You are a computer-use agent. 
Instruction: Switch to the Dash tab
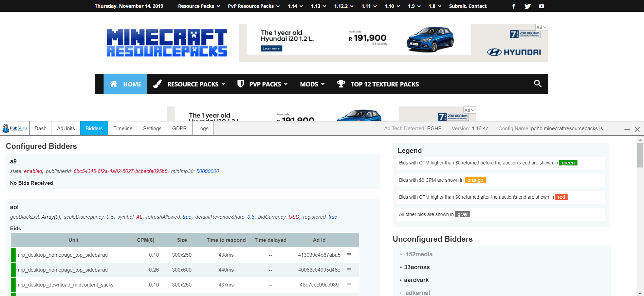[x=40, y=129]
